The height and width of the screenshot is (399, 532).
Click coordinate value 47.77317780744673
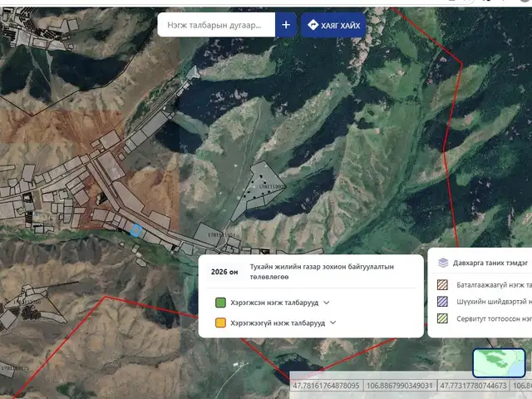point(473,386)
